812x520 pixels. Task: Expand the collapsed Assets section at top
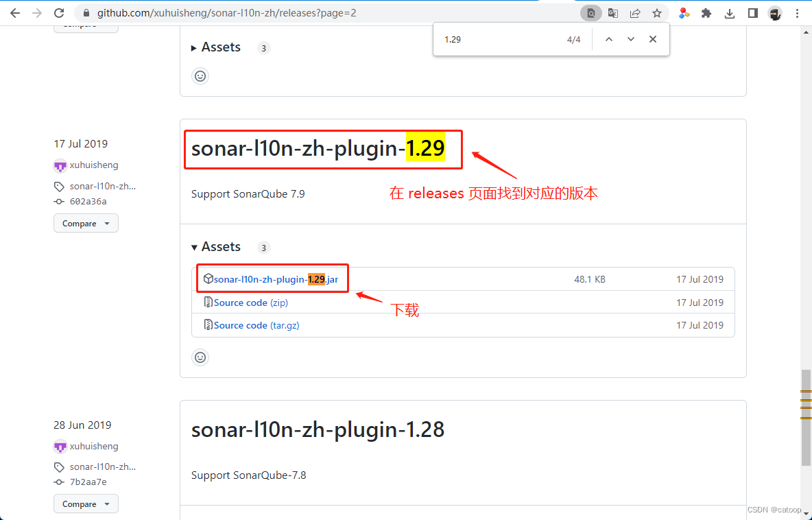[x=216, y=47]
